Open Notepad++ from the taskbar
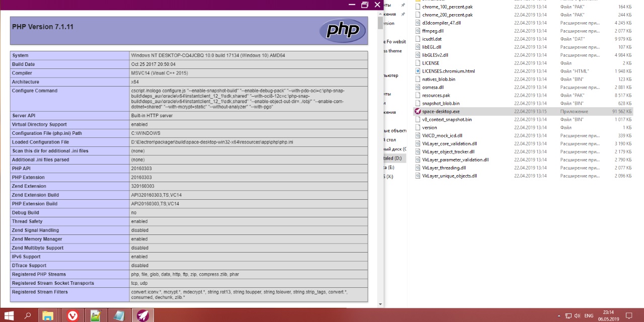 pos(96,315)
